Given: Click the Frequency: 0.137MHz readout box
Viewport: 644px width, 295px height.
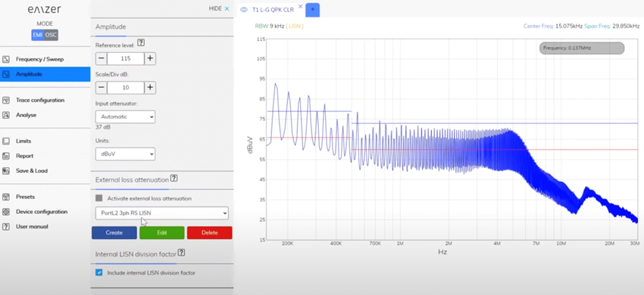Looking at the screenshot, I should pyautogui.click(x=582, y=48).
